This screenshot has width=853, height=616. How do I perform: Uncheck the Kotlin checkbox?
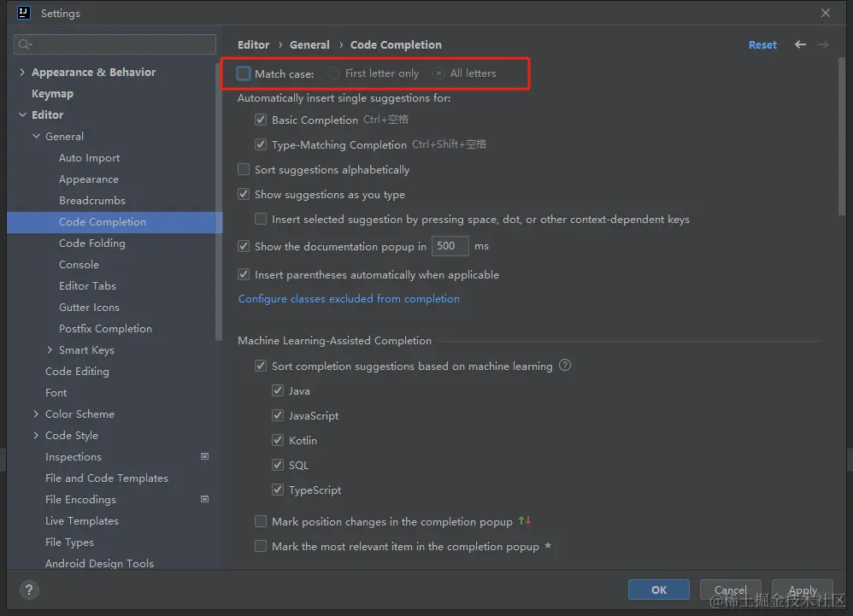[278, 440]
